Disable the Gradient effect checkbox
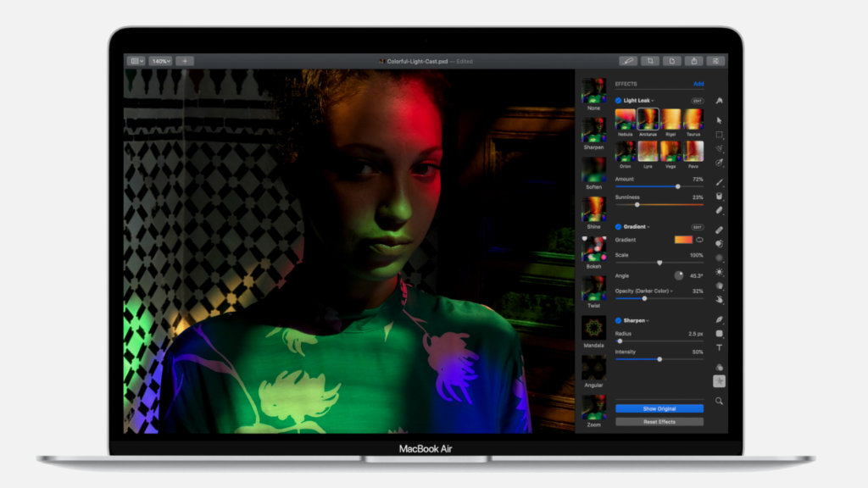868x488 pixels. (x=618, y=227)
